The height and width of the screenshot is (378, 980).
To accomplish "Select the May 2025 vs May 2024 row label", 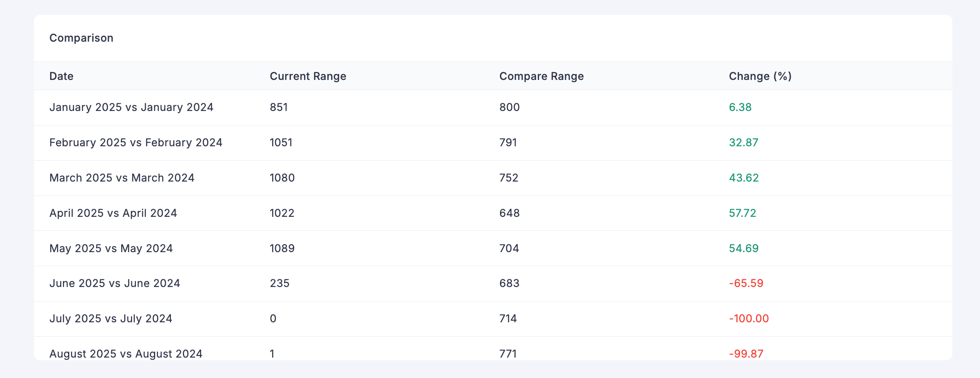I will coord(111,248).
